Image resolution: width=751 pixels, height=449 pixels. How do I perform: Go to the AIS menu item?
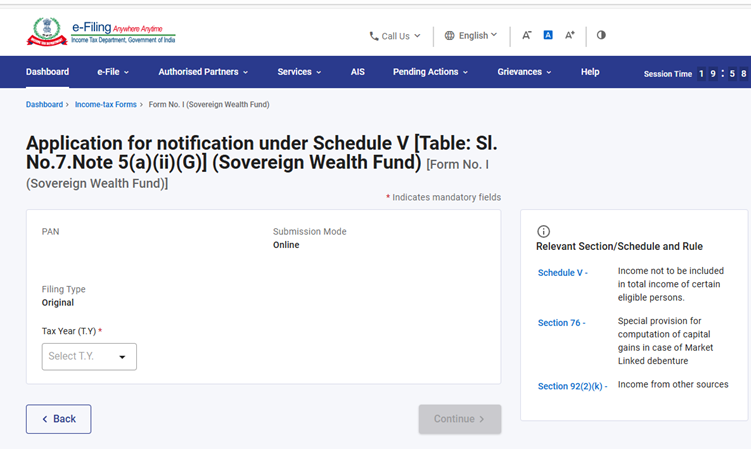pyautogui.click(x=358, y=72)
